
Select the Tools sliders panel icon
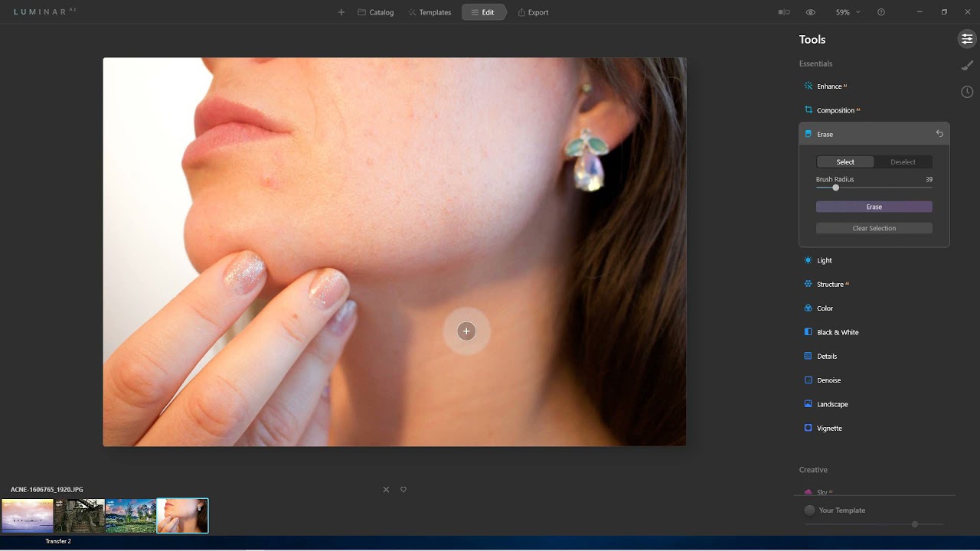point(967,39)
